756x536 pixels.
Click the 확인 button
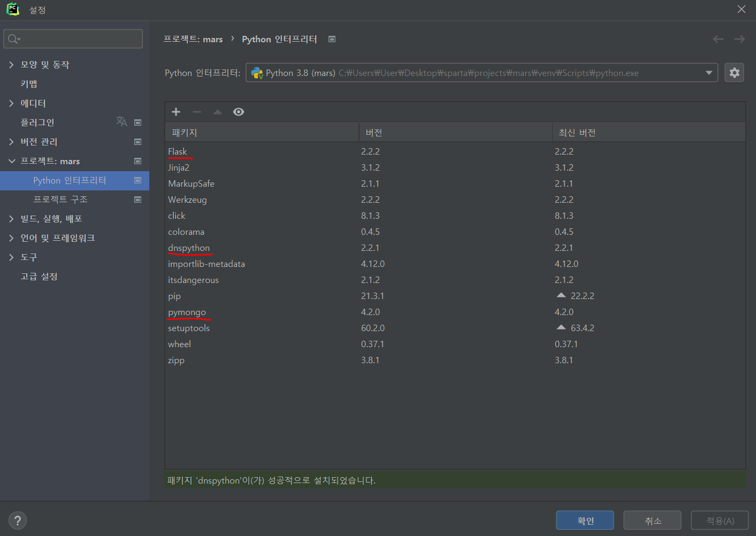pyautogui.click(x=585, y=520)
